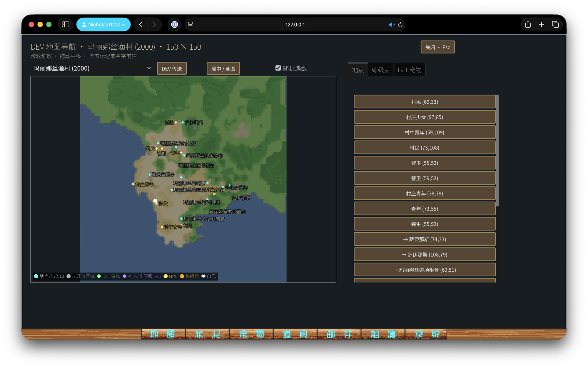
Task: Open the NicholasTD07 profile dropdown
Action: [x=103, y=25]
